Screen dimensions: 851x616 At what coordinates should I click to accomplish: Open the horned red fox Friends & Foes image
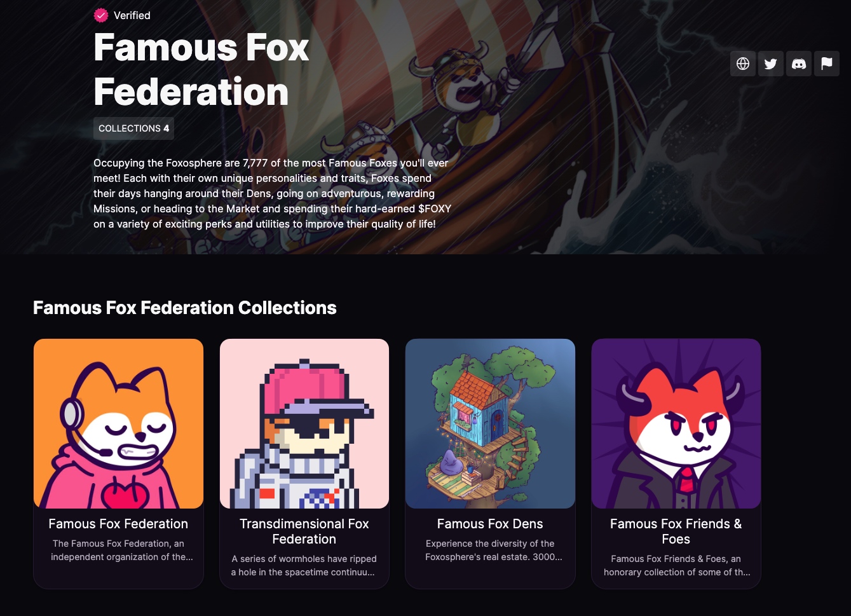click(676, 423)
